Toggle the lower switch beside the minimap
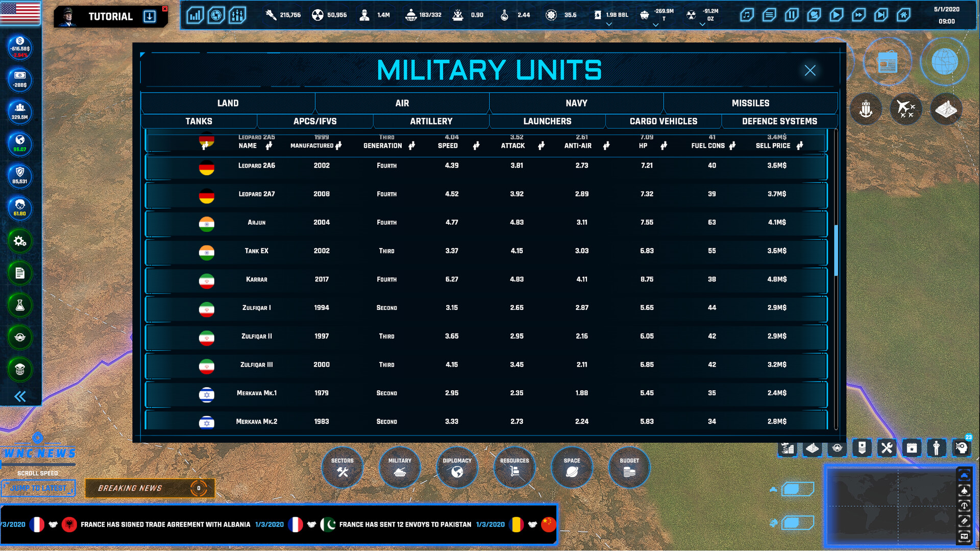 click(797, 522)
